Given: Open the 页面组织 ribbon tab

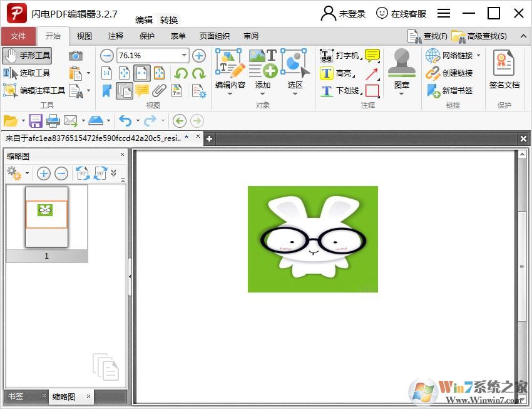Looking at the screenshot, I should pos(215,36).
